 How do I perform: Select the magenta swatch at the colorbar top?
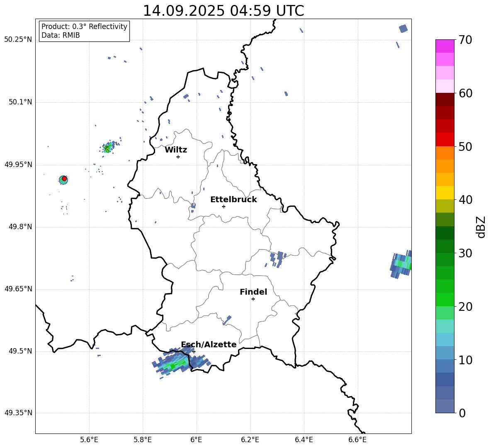445,46
